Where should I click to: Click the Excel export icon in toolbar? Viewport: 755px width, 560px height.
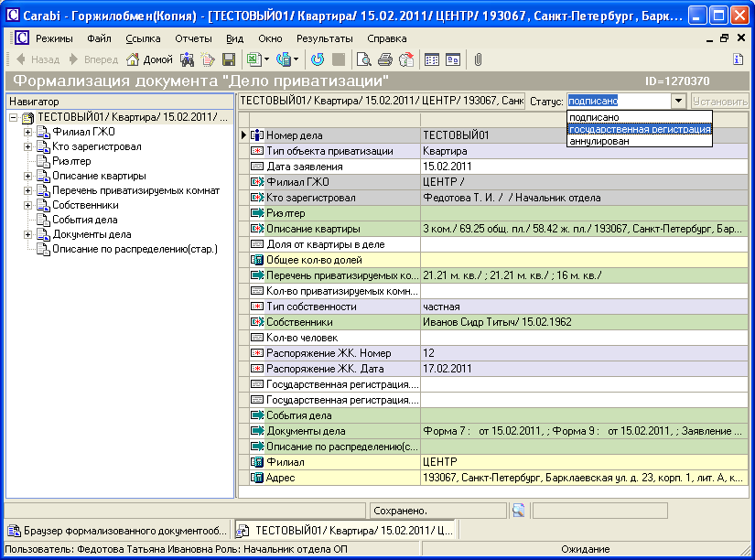[x=255, y=59]
